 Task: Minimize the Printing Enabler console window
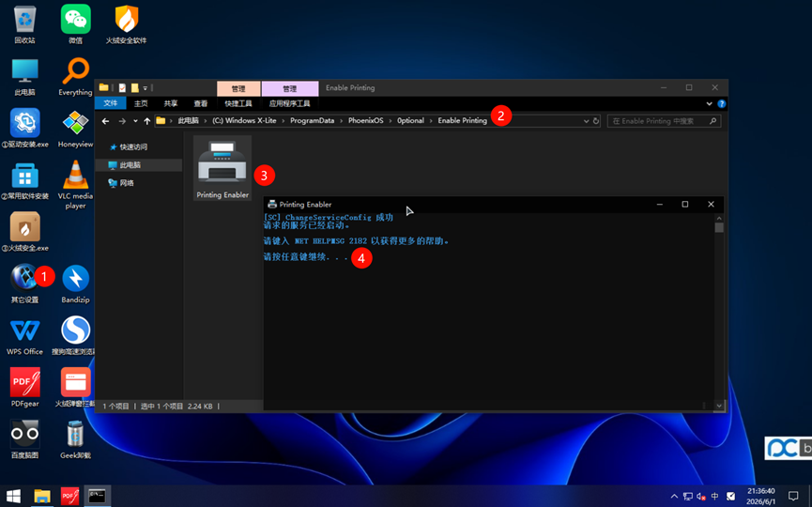tap(660, 205)
